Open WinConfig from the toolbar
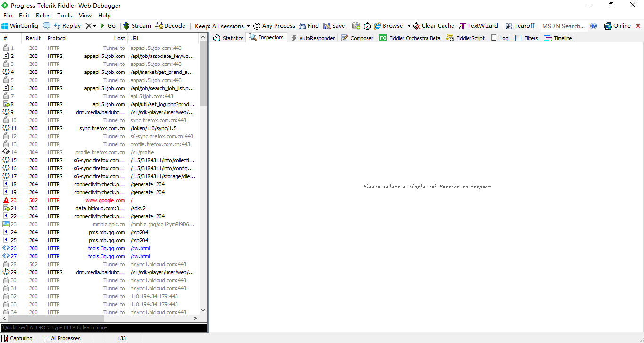This screenshot has width=644, height=343. [20, 26]
